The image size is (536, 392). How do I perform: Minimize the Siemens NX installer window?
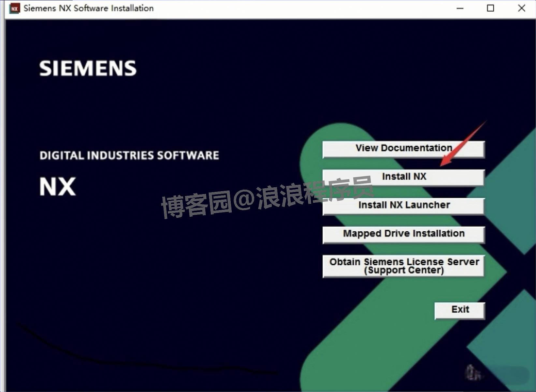(460, 8)
